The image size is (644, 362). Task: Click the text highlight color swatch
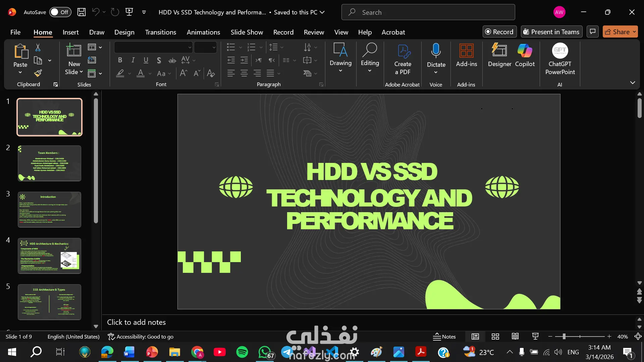pos(120,73)
